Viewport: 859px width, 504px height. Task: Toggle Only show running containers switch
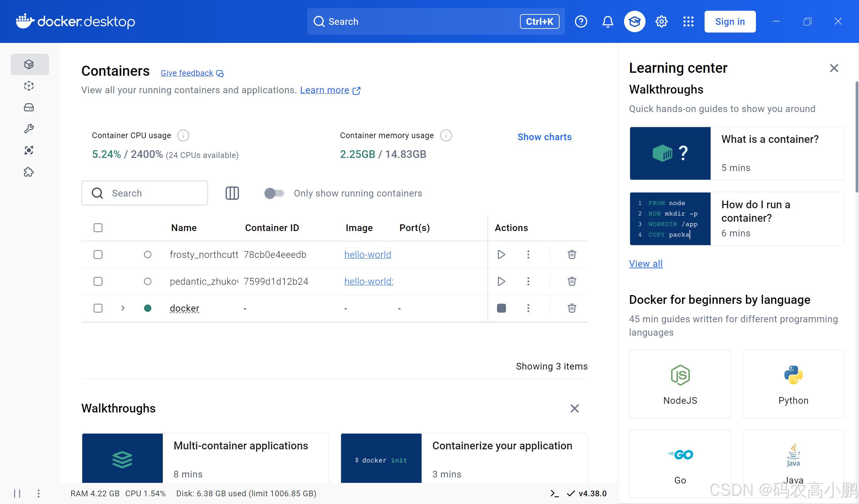coord(274,193)
